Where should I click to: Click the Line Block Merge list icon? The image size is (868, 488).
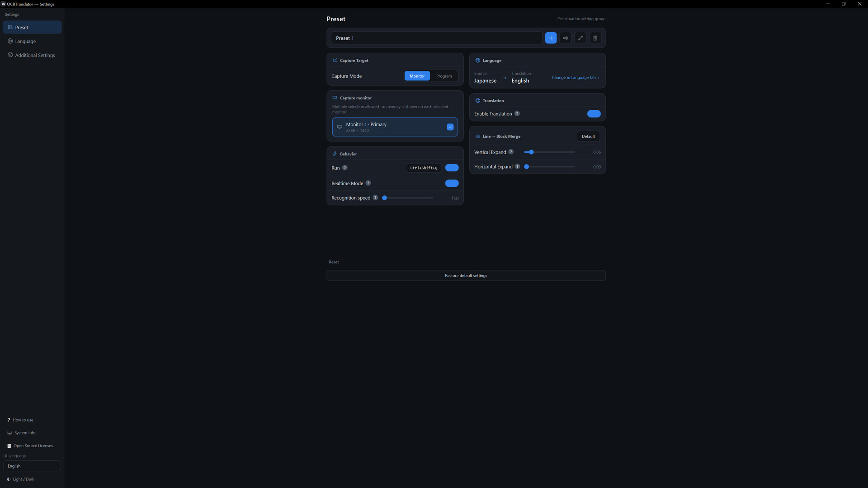(x=478, y=136)
